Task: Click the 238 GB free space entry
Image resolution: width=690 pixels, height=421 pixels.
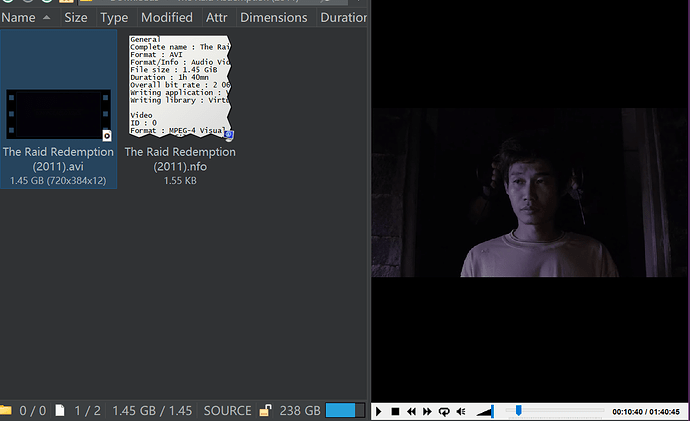Action: click(x=300, y=411)
